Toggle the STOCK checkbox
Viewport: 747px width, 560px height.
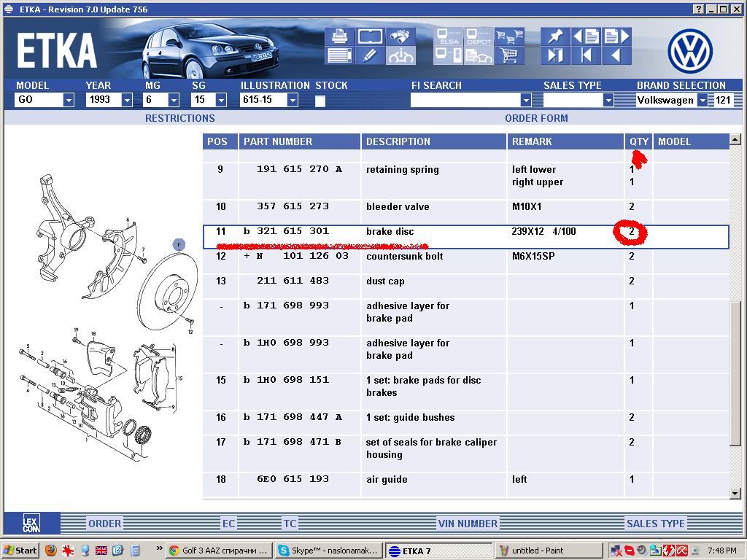320,101
